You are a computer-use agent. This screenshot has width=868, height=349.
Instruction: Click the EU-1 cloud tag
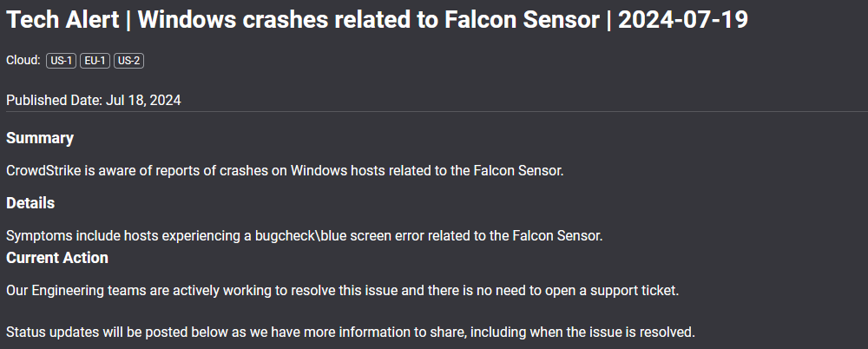(95, 61)
